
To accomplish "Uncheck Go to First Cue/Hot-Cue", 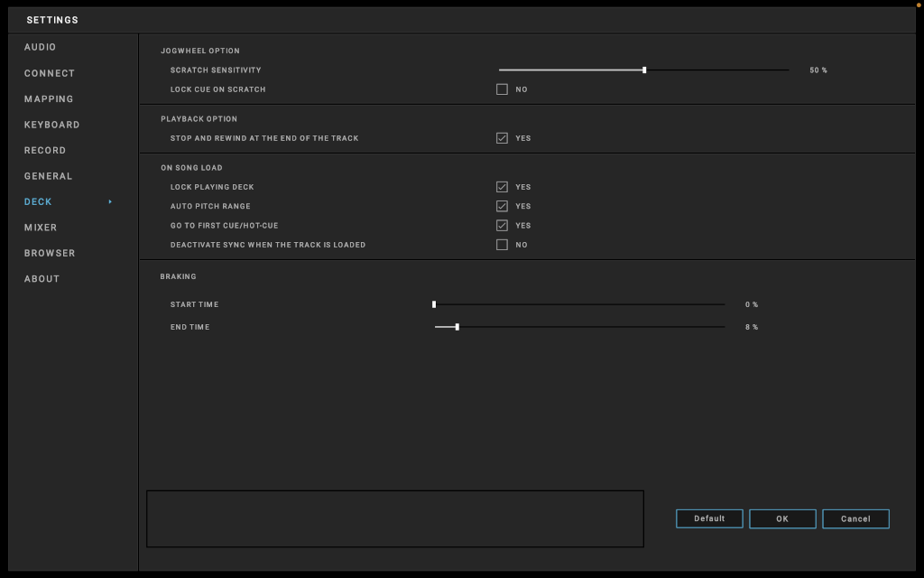I will click(502, 226).
